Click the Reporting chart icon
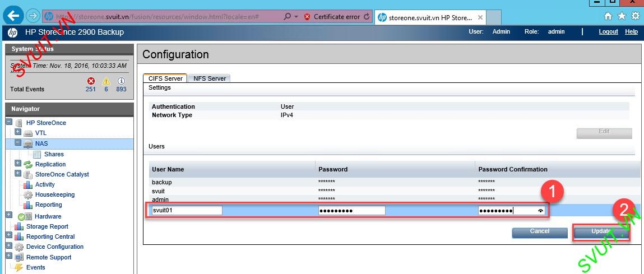This screenshot has width=644, height=274. click(28, 205)
